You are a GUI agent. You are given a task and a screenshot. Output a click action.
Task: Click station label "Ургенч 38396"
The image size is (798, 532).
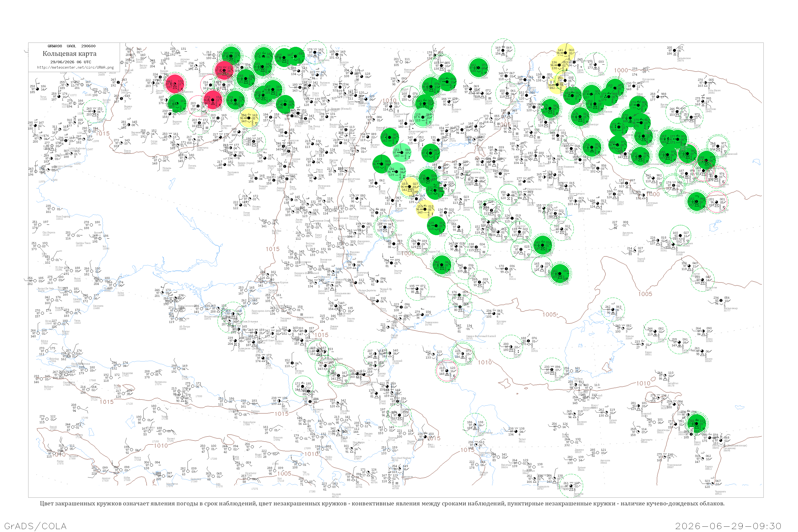tap(613, 421)
